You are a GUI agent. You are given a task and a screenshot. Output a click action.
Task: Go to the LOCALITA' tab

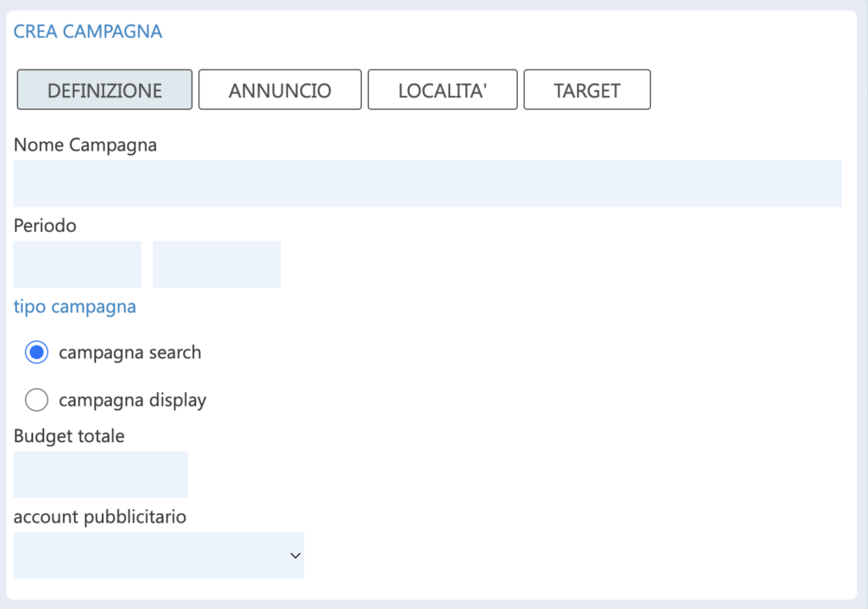(442, 90)
